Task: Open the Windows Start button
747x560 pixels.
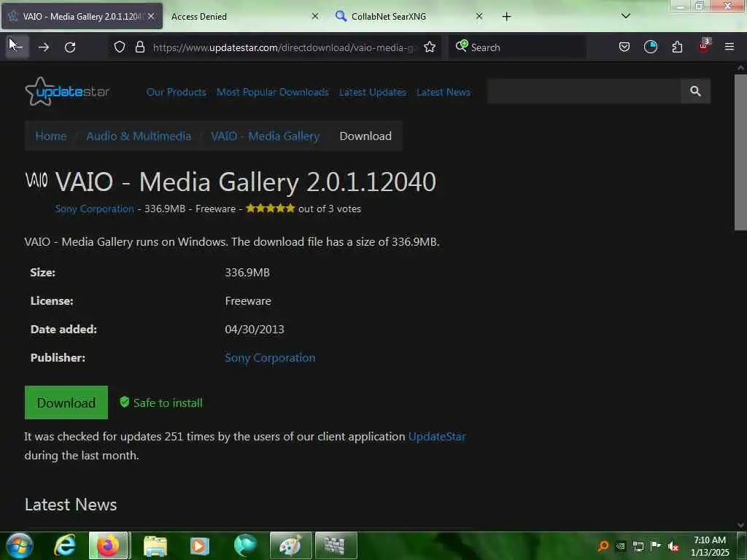Action: pos(20,545)
